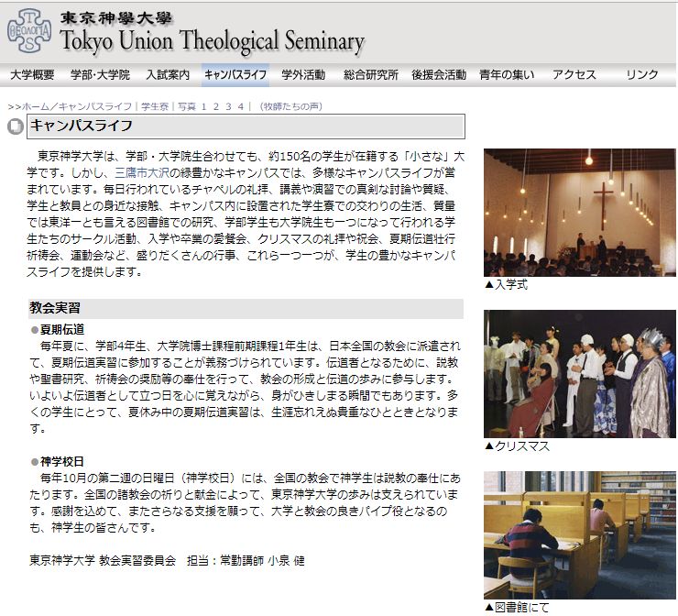Viewport: 678px width, 616px height.
Task: Click the キャンパスライフ page heading box
Action: pyautogui.click(x=246, y=126)
